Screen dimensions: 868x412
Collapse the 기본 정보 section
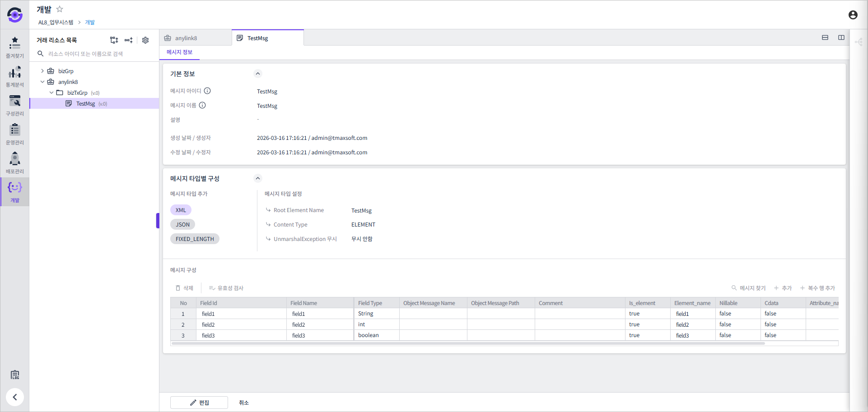(x=258, y=74)
